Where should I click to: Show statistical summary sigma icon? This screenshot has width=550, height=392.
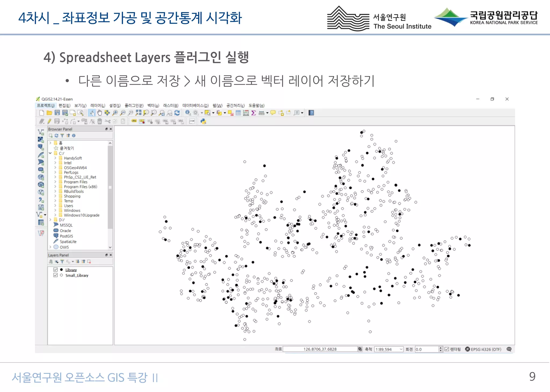tap(254, 113)
